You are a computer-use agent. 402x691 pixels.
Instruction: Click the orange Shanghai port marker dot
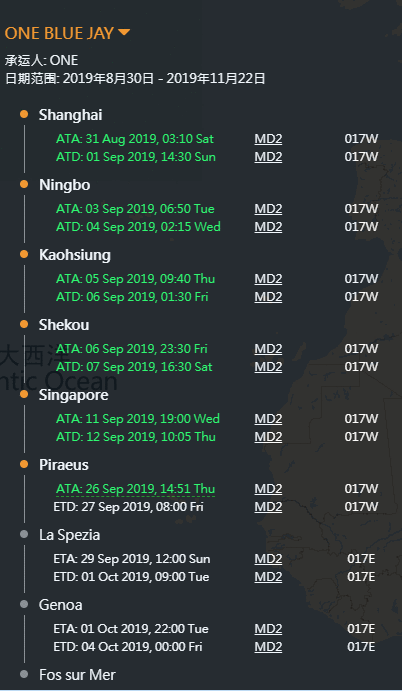point(24,114)
